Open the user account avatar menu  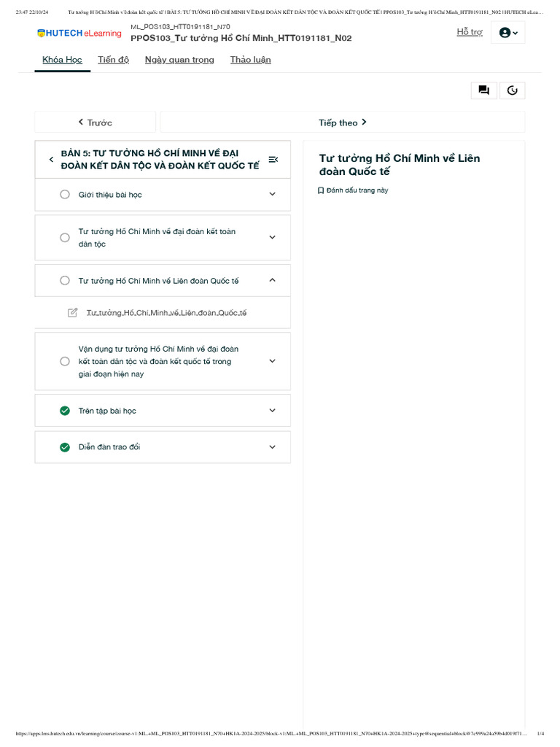(x=507, y=33)
